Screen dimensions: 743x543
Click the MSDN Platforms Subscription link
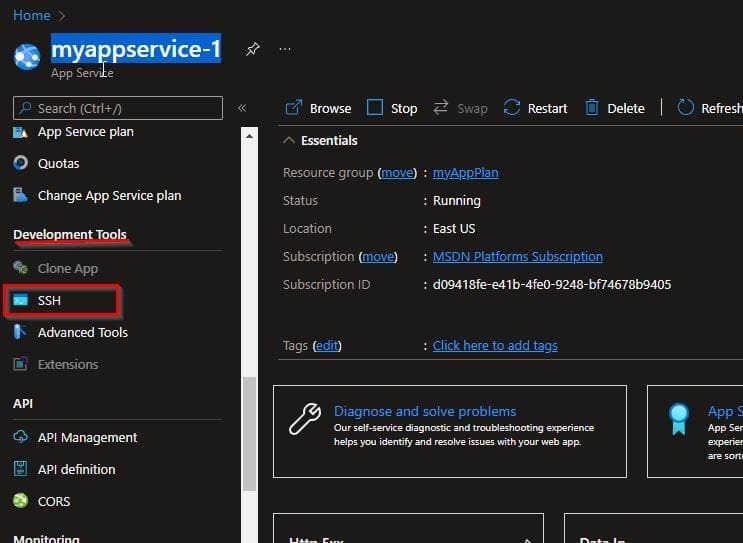[517, 257]
